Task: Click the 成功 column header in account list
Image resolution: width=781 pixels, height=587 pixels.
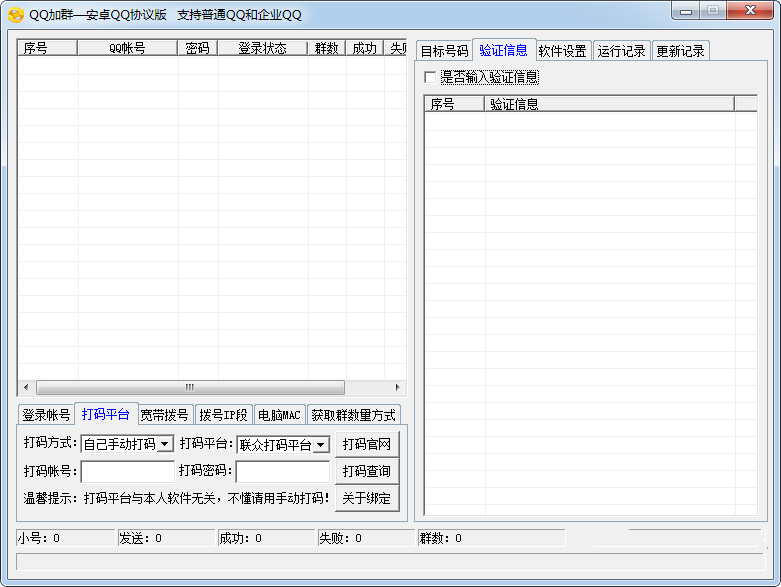Action: [365, 48]
